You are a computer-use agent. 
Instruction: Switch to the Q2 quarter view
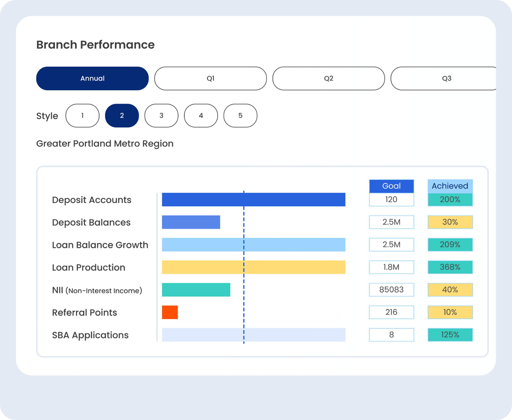click(x=328, y=78)
